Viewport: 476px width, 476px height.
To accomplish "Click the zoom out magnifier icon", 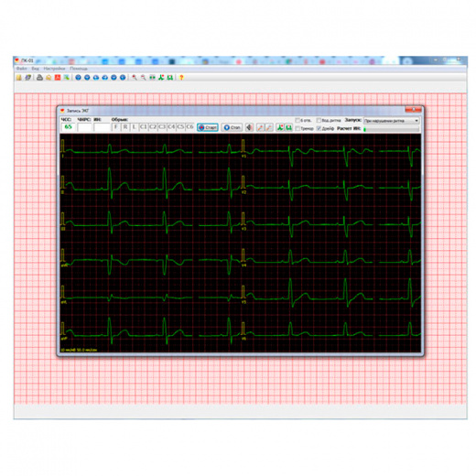I will 143,78.
